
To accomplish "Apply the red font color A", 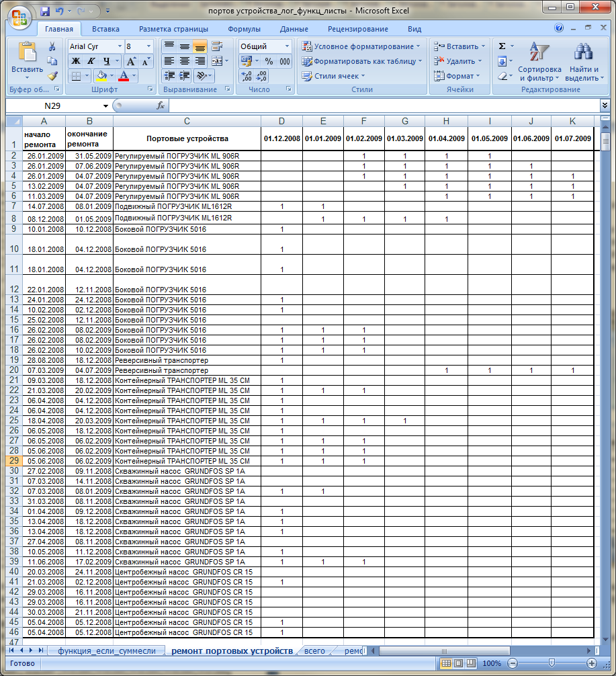I will [x=124, y=77].
